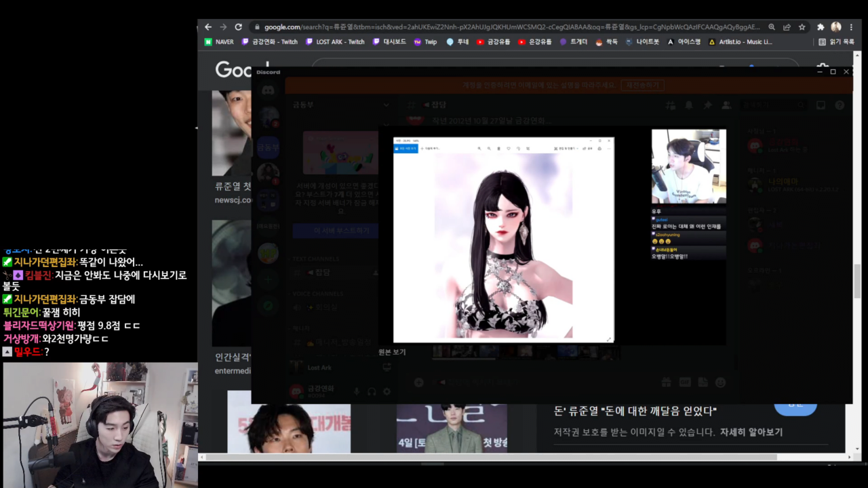
Task: Open the 트게더 bookmark
Action: (x=574, y=42)
